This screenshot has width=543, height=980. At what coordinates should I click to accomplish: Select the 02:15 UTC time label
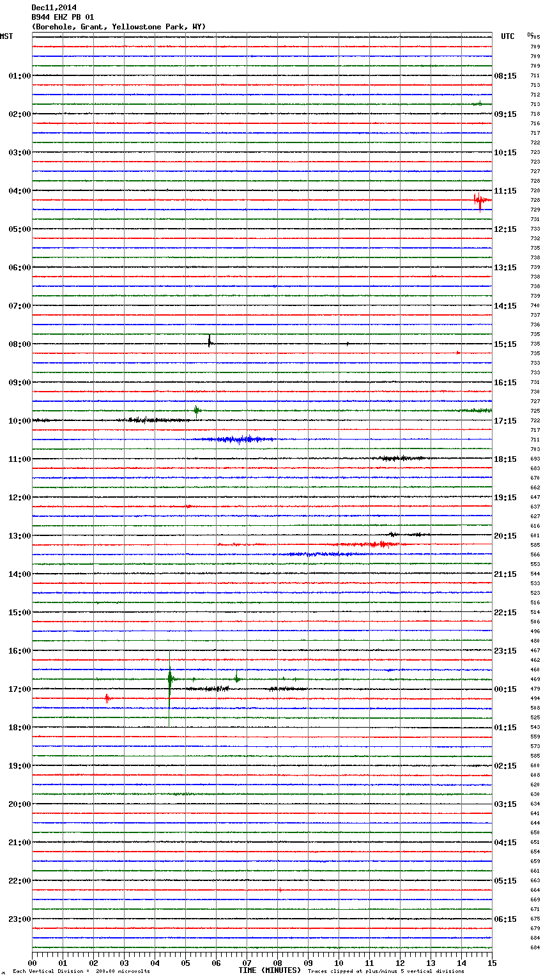click(x=505, y=766)
